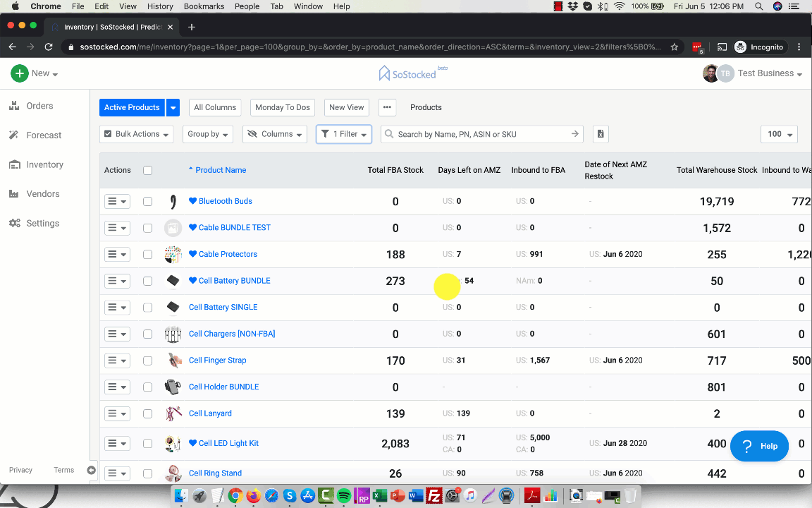Toggle the select-all checkbox in header
Image resolution: width=812 pixels, height=508 pixels.
[147, 171]
